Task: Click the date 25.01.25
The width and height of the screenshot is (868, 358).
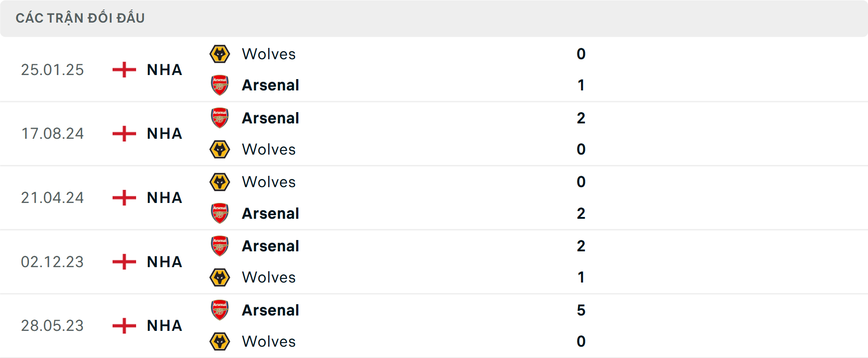Action: pos(52,70)
